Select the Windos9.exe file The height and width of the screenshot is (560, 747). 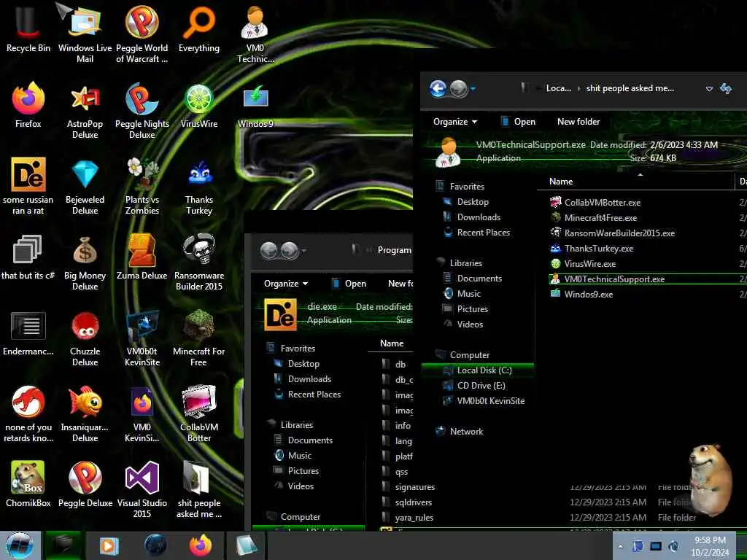(x=581, y=295)
